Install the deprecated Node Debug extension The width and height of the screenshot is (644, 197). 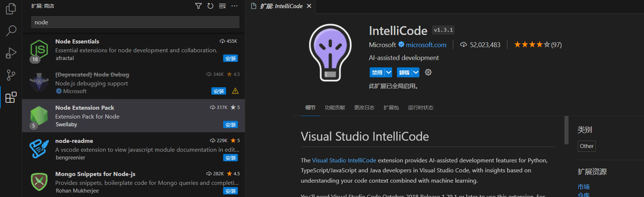[219, 91]
